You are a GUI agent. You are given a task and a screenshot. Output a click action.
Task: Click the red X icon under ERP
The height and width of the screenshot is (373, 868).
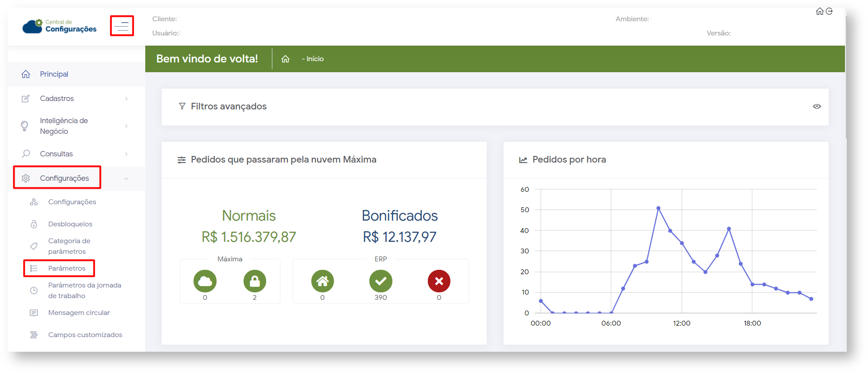[x=439, y=281]
